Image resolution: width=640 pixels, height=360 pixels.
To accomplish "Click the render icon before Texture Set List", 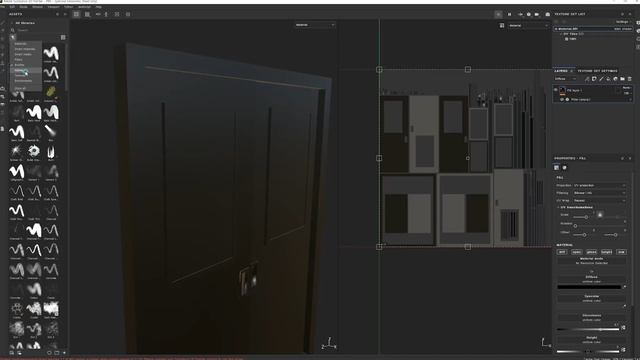I will click(547, 14).
